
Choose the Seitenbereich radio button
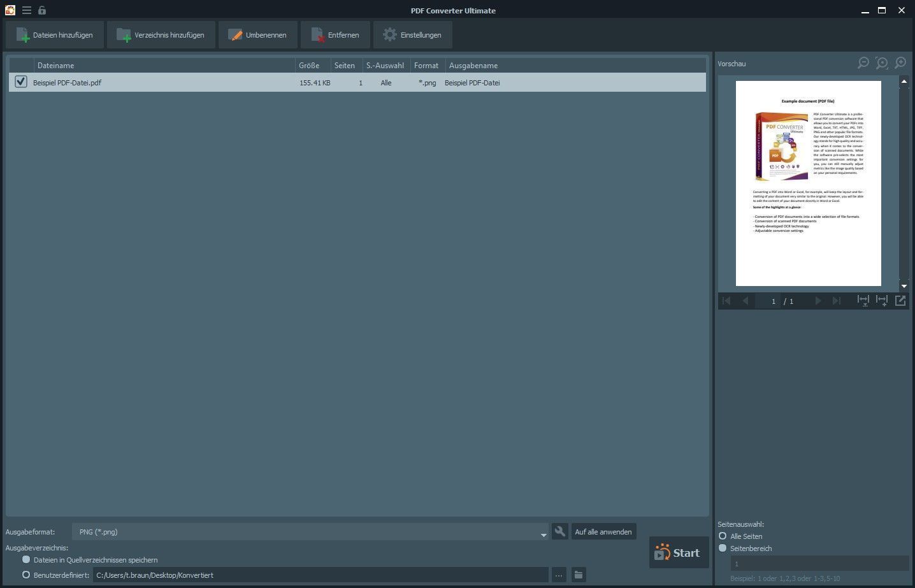pos(723,548)
